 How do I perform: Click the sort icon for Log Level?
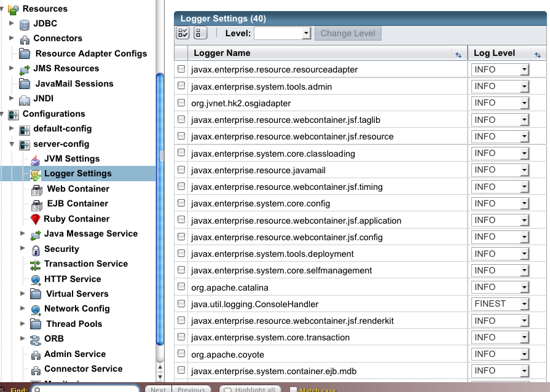click(536, 54)
